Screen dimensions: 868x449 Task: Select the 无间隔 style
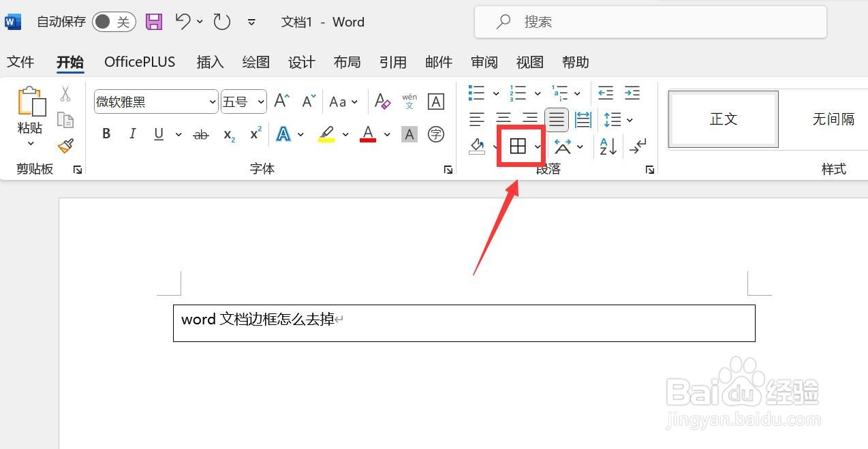[834, 119]
